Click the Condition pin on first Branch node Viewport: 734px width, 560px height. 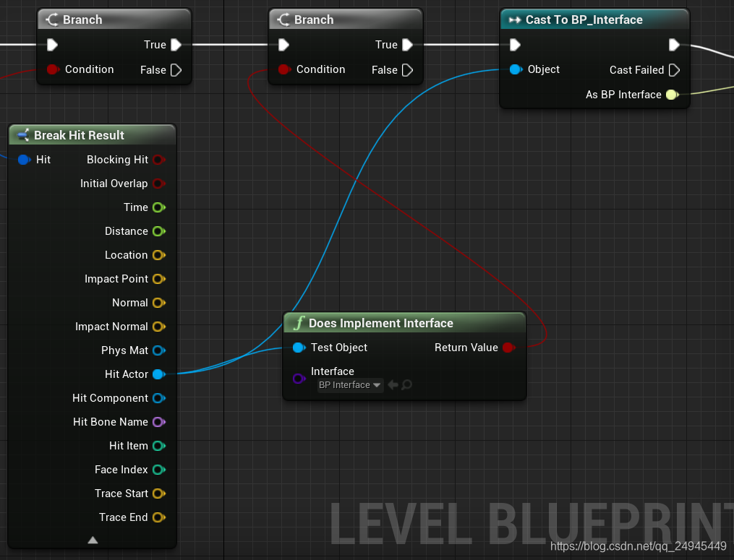pos(52,69)
